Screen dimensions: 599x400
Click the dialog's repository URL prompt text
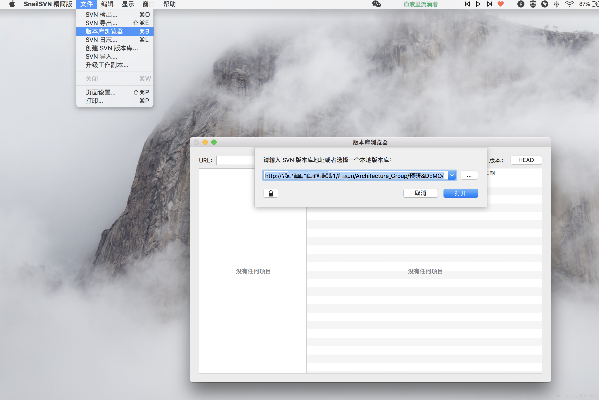327,160
